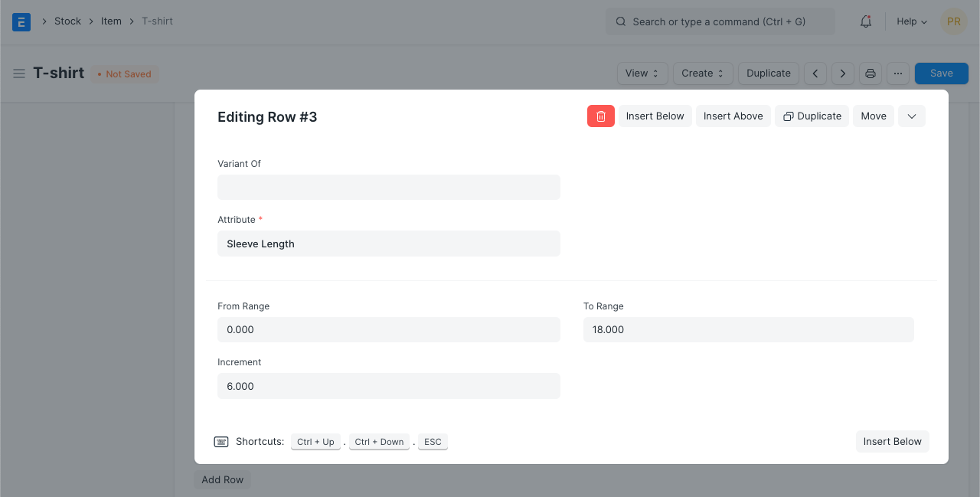The height and width of the screenshot is (497, 980).
Task: Focus the To Range input field
Action: pyautogui.click(x=748, y=329)
